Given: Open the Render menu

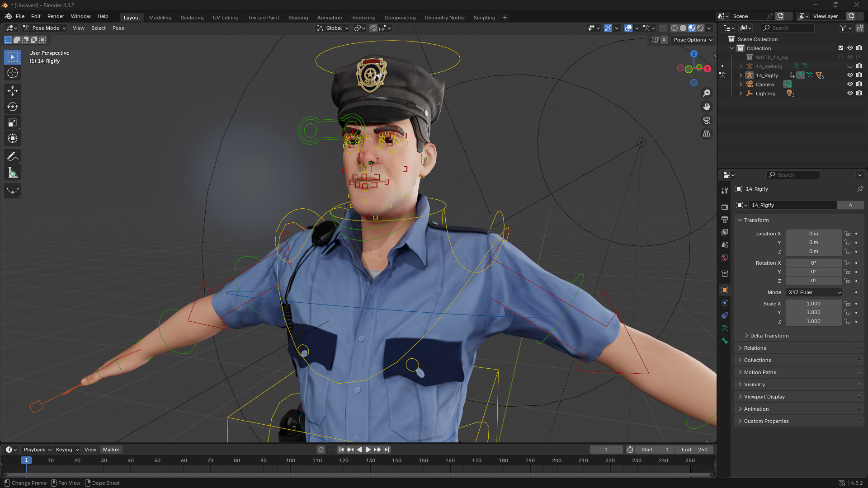Looking at the screenshot, I should click(x=56, y=16).
